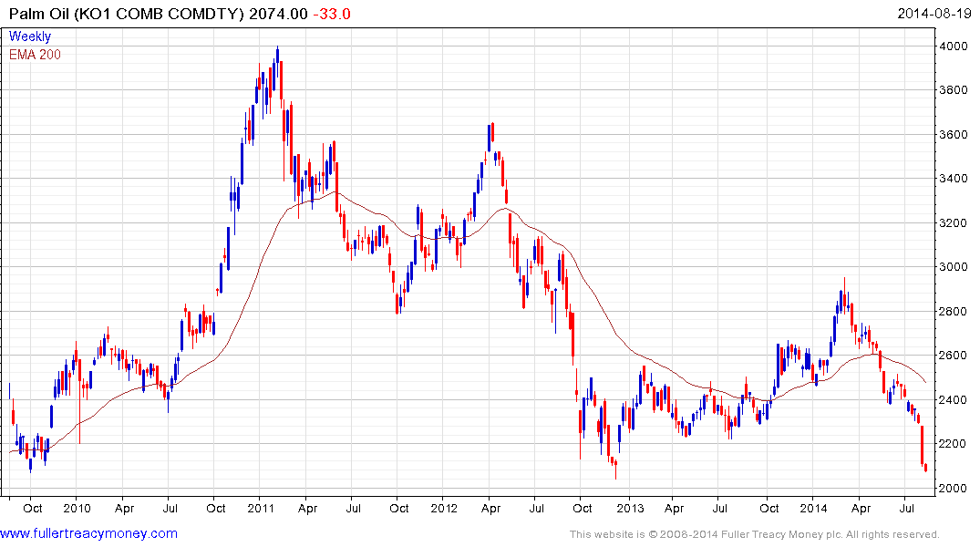Click the 'Jul' label just before 2013
This screenshot has width=980, height=547.
(536, 508)
